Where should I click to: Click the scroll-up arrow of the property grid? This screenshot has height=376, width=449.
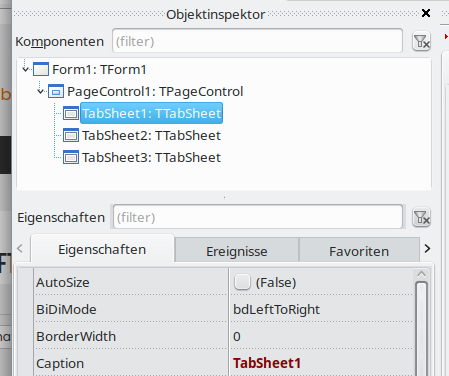coord(421,274)
